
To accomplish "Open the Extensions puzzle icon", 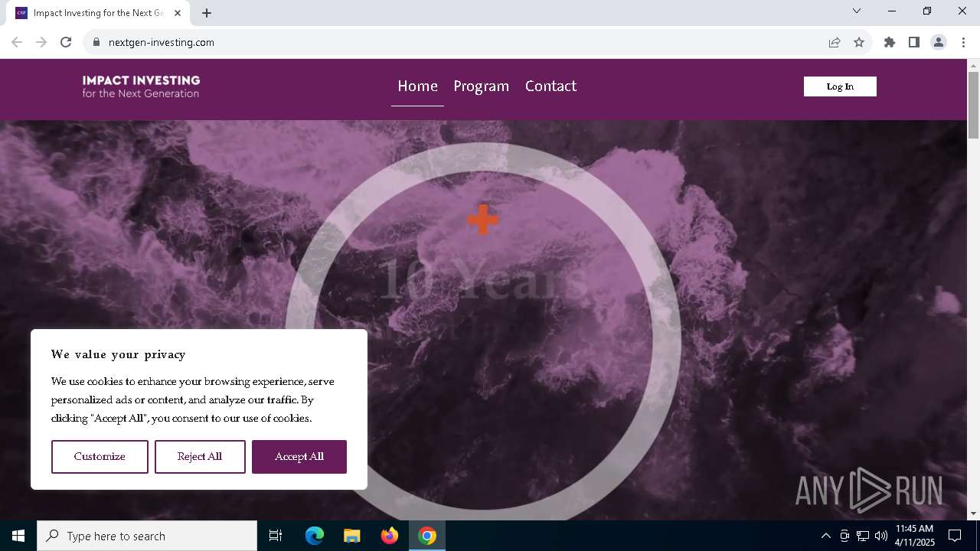I will pyautogui.click(x=890, y=42).
